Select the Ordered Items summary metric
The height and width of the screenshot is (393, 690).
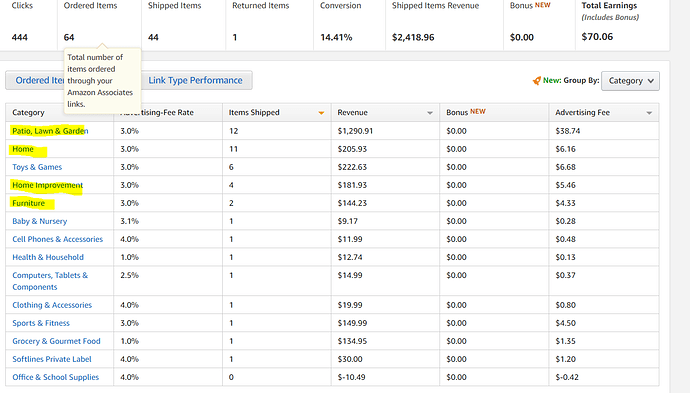[x=99, y=24]
